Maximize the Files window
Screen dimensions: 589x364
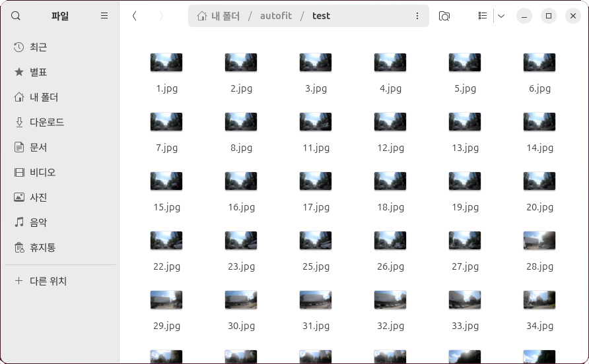coord(549,16)
